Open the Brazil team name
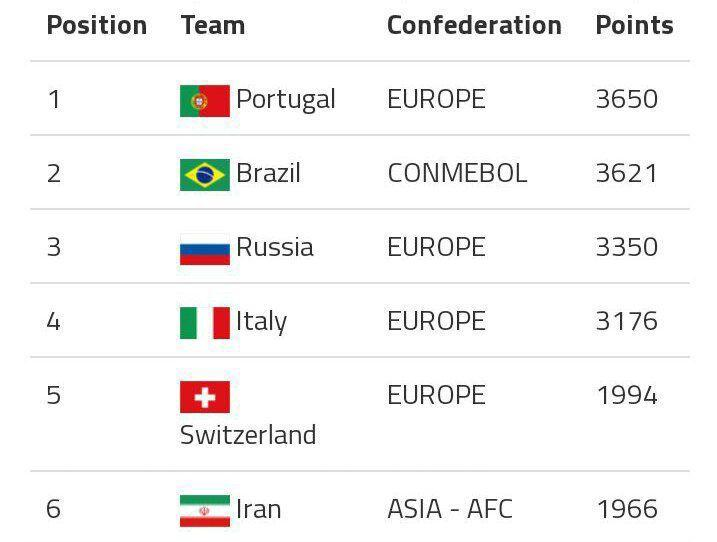717x542 pixels. point(268,173)
